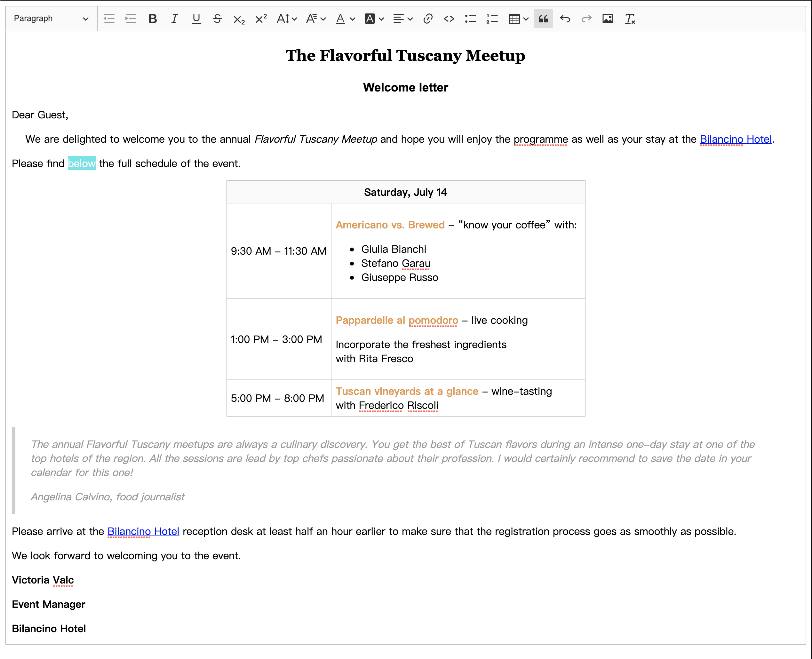Click the subscript icon
Screen dimensions: 812x659
click(x=239, y=19)
